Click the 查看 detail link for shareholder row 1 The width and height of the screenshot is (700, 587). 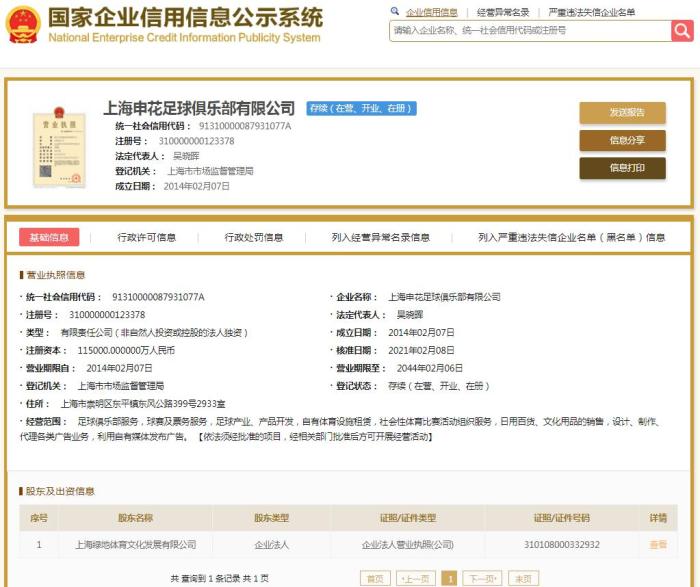click(x=658, y=545)
